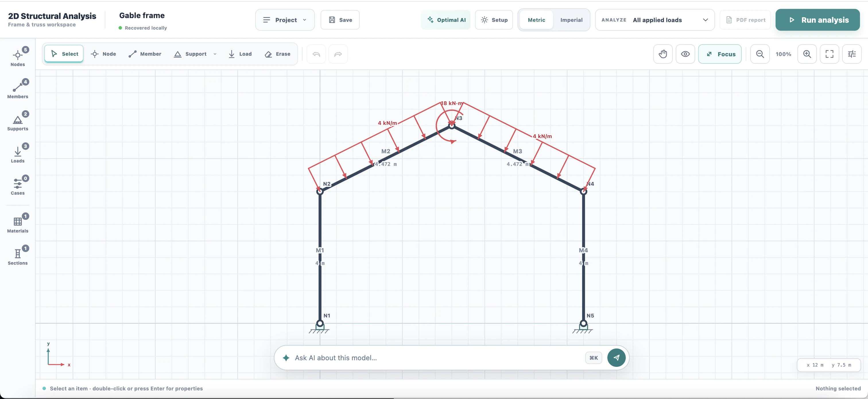The width and height of the screenshot is (868, 399).
Task: Expand the Support type chevron
Action: 215,54
